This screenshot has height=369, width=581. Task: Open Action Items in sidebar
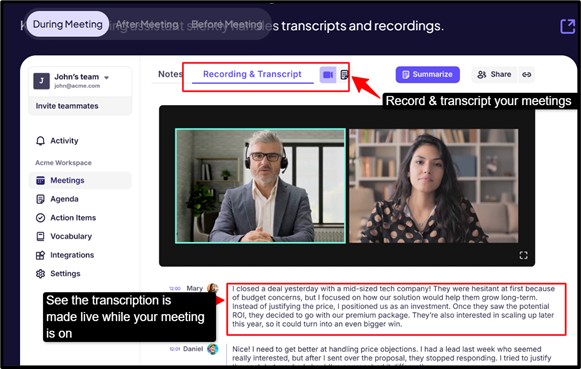[73, 218]
